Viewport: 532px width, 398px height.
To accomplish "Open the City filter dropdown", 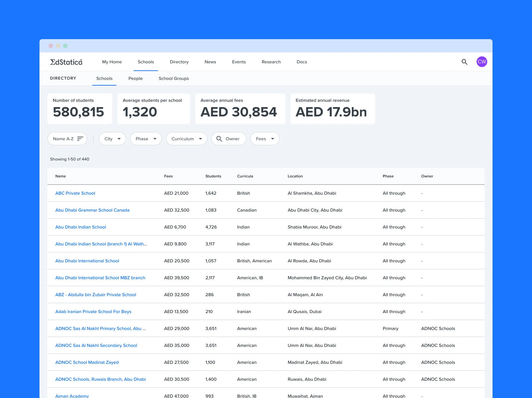I will (112, 139).
